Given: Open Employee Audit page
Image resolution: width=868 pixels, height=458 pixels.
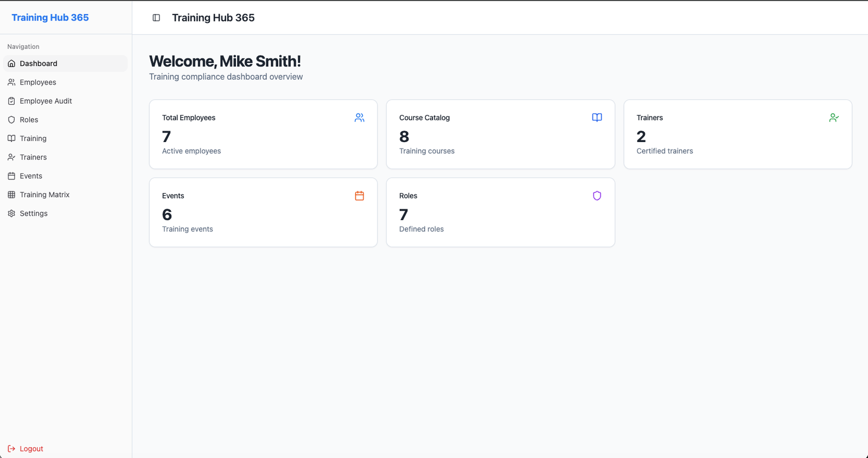Looking at the screenshot, I should (x=66, y=101).
